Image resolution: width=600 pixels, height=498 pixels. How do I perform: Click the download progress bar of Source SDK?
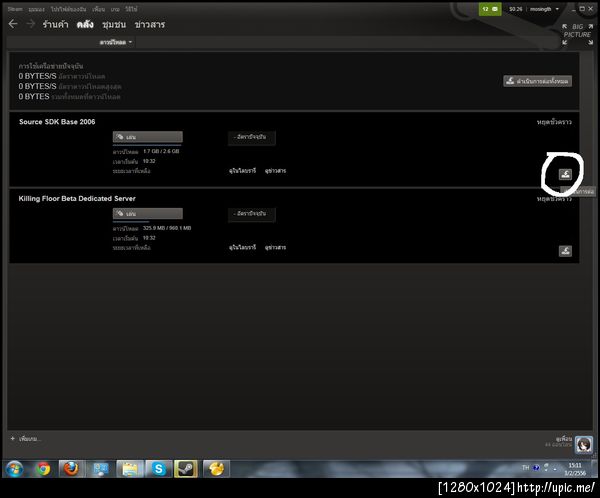coord(147,145)
